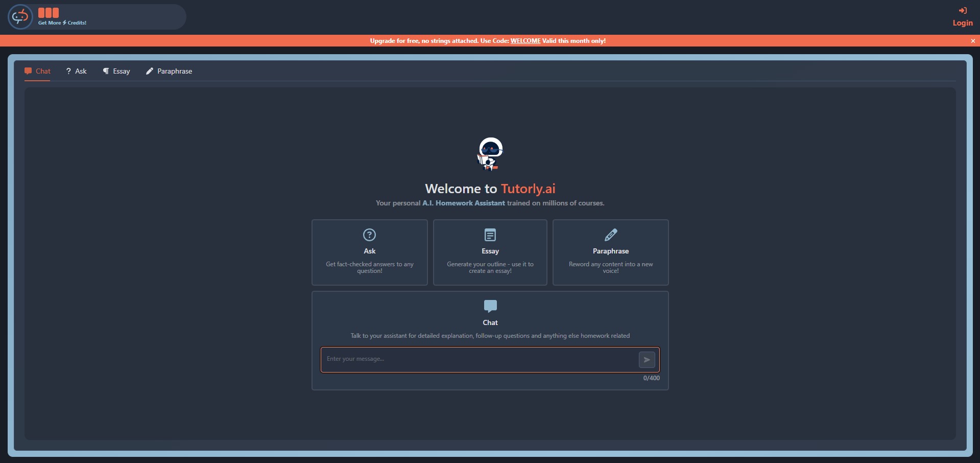Click the question mark icon on Ask card
Image resolution: width=980 pixels, height=463 pixels.
point(369,235)
